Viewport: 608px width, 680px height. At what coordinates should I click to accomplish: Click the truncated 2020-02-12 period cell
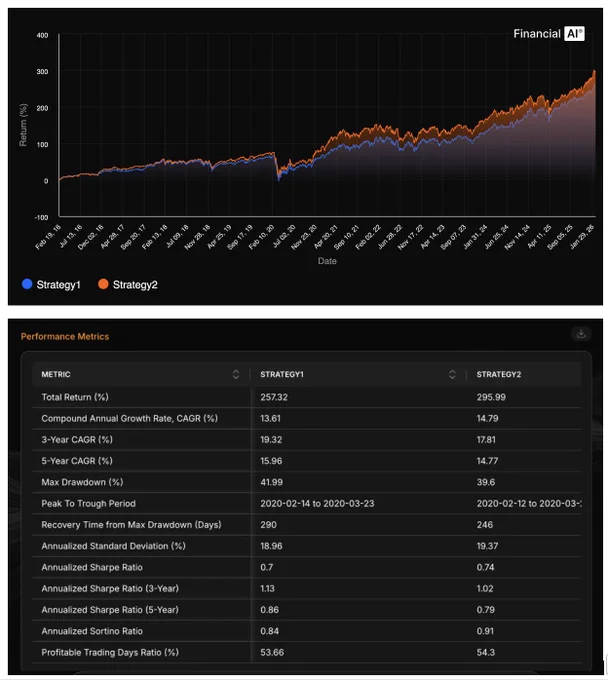(x=529, y=503)
